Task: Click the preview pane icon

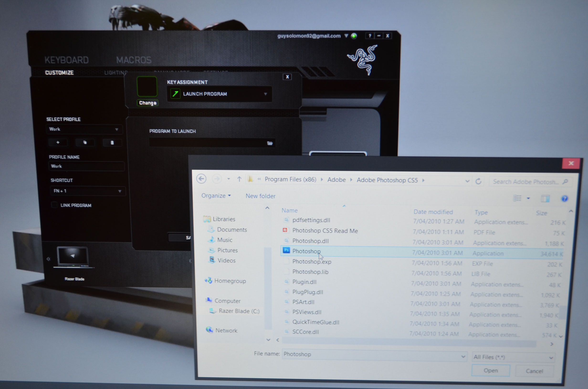Action: tap(545, 199)
